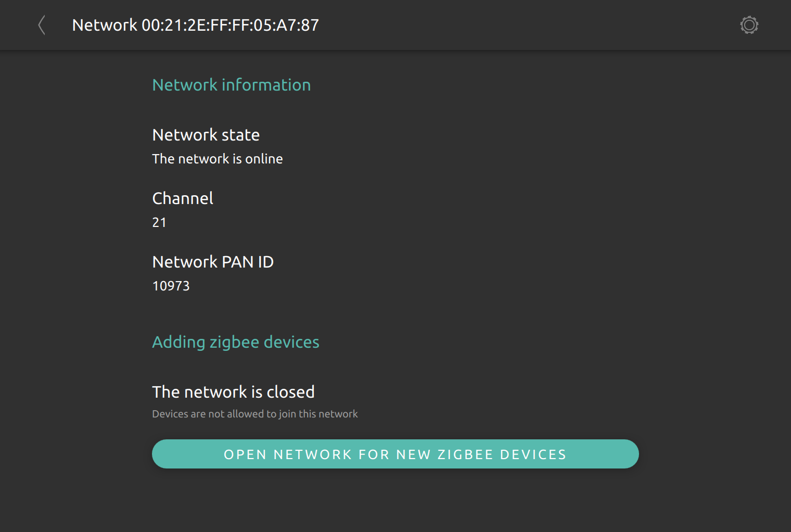Select the network title in the header
The height and width of the screenshot is (532, 791).
[x=196, y=25]
